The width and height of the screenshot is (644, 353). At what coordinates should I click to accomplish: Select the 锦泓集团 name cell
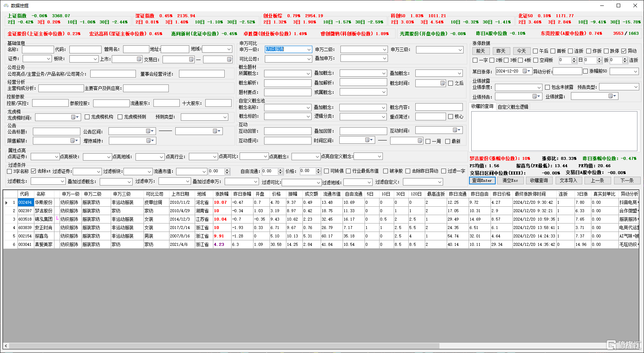coord(44,219)
